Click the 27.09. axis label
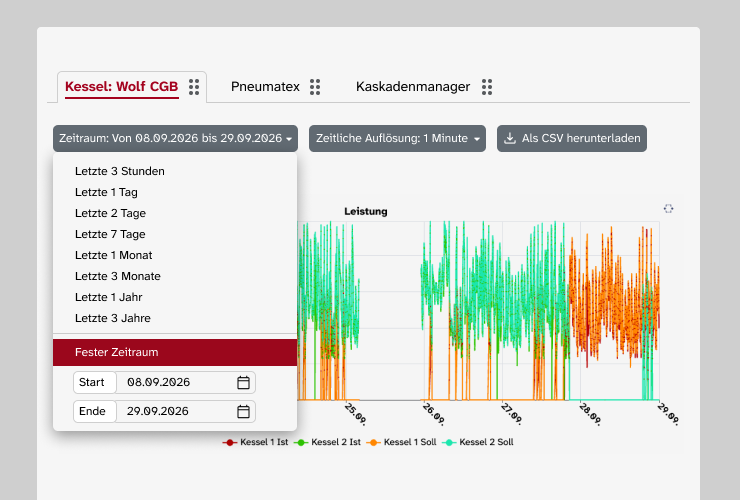 [511, 414]
